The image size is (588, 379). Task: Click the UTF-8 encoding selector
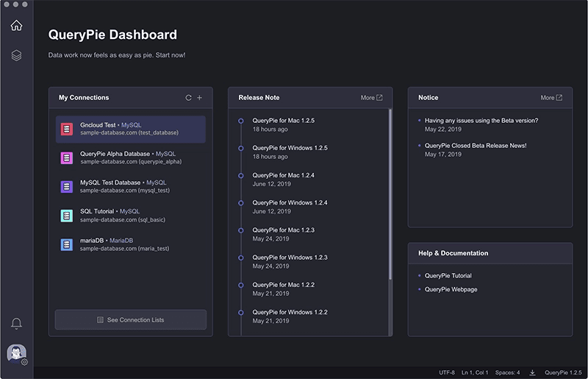tap(447, 372)
